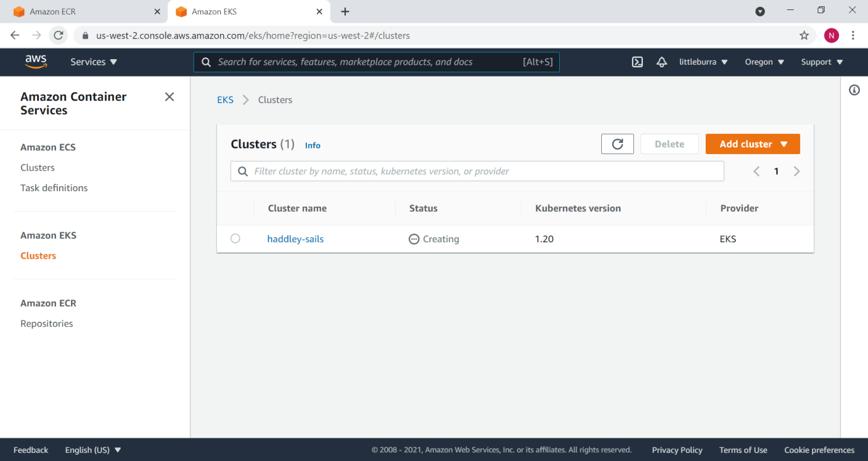Open the notifications bell

point(662,62)
